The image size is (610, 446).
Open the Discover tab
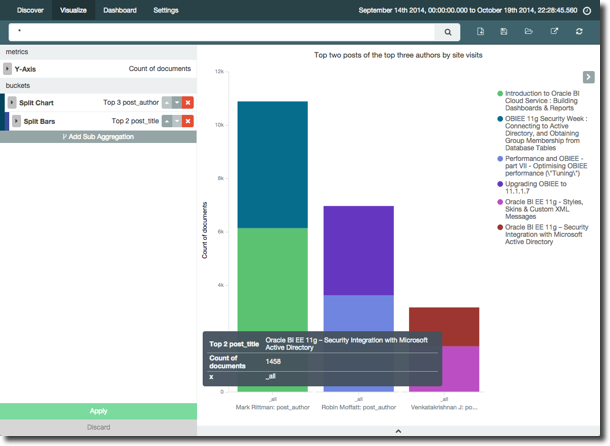click(30, 9)
